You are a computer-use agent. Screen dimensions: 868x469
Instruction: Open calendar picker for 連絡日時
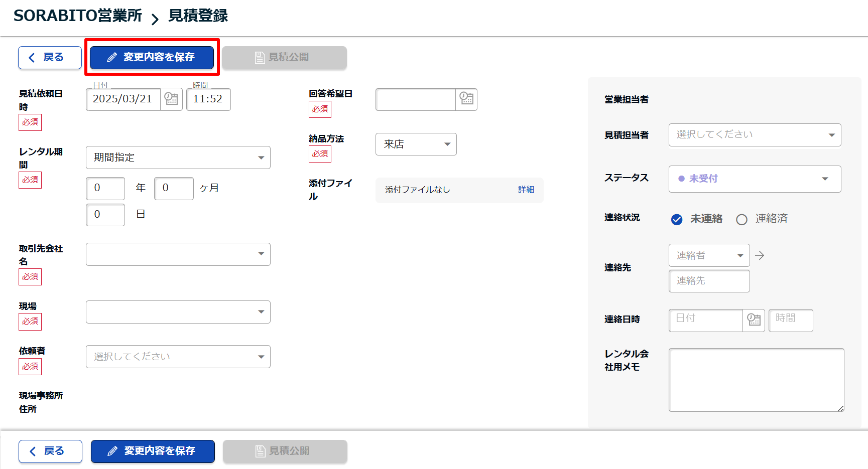754,320
